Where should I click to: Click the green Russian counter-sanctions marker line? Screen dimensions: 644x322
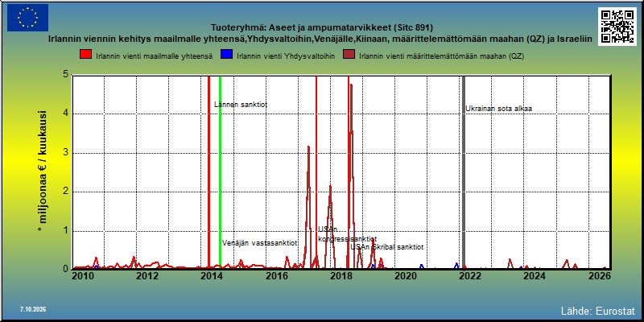point(220,172)
